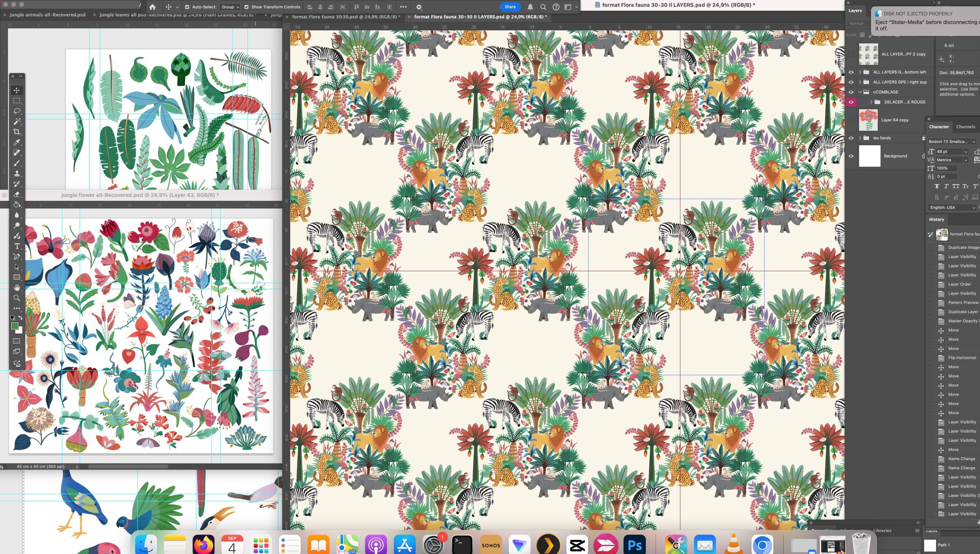Expand ALL LAYERS G...bottom left group
Viewport: 980px width, 554px height.
click(860, 72)
